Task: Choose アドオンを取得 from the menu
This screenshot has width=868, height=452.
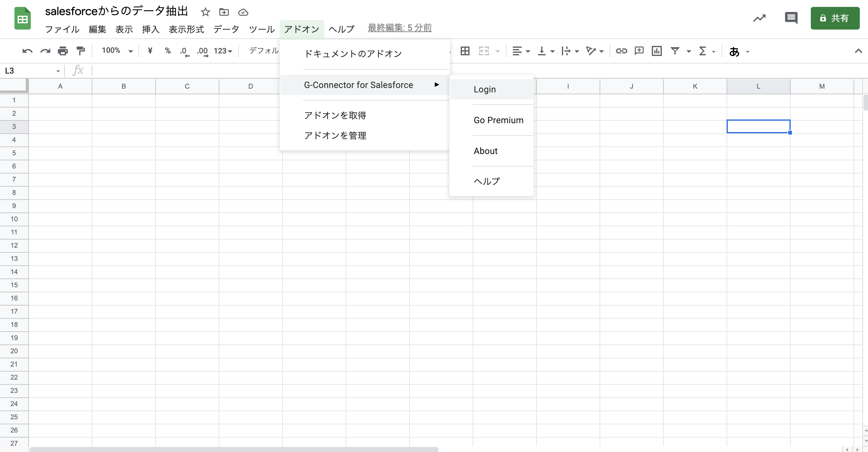Action: point(335,115)
